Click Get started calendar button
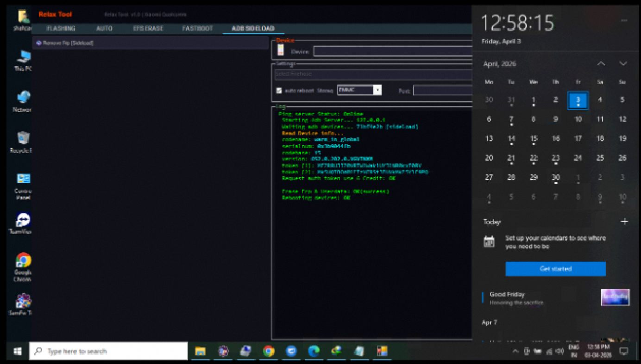Image resolution: width=641 pixels, height=364 pixels. pos(555,269)
